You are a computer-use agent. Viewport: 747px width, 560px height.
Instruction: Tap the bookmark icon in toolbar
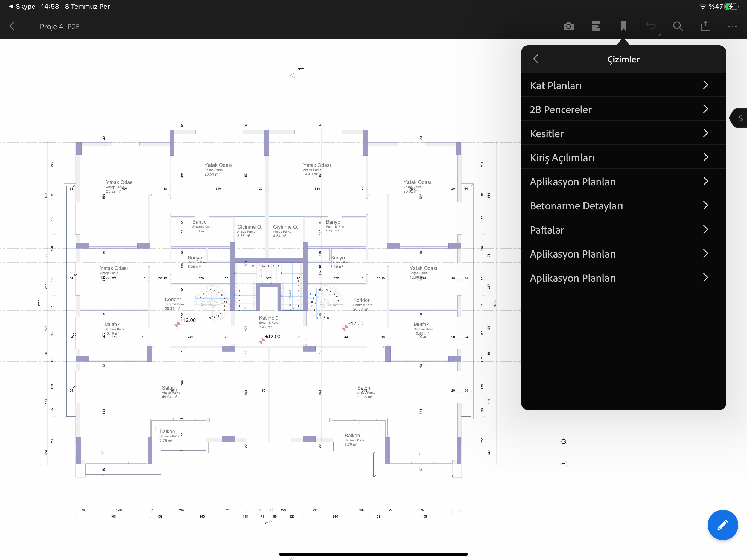pos(623,26)
